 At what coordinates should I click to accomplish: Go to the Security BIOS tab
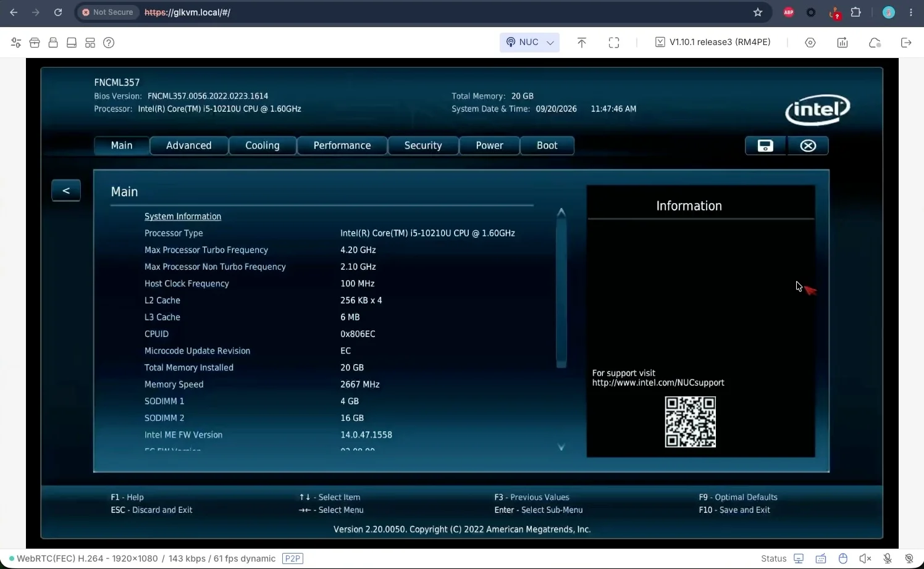point(423,146)
